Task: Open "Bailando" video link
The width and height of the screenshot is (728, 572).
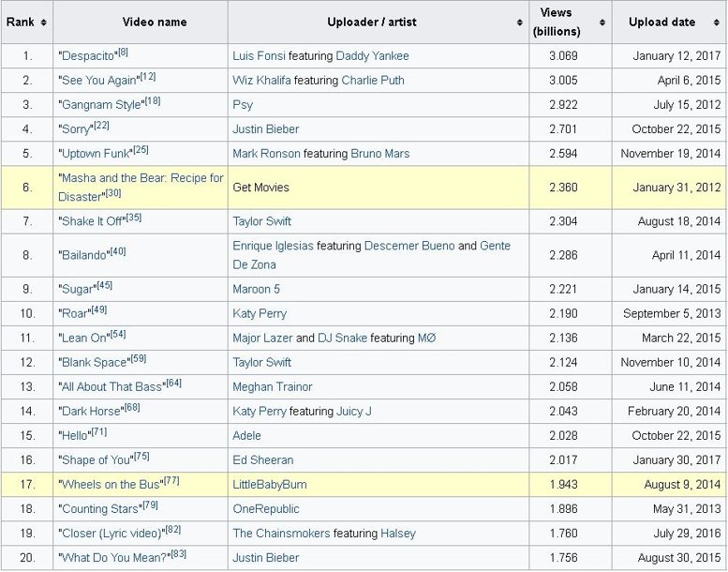Action: pos(84,256)
